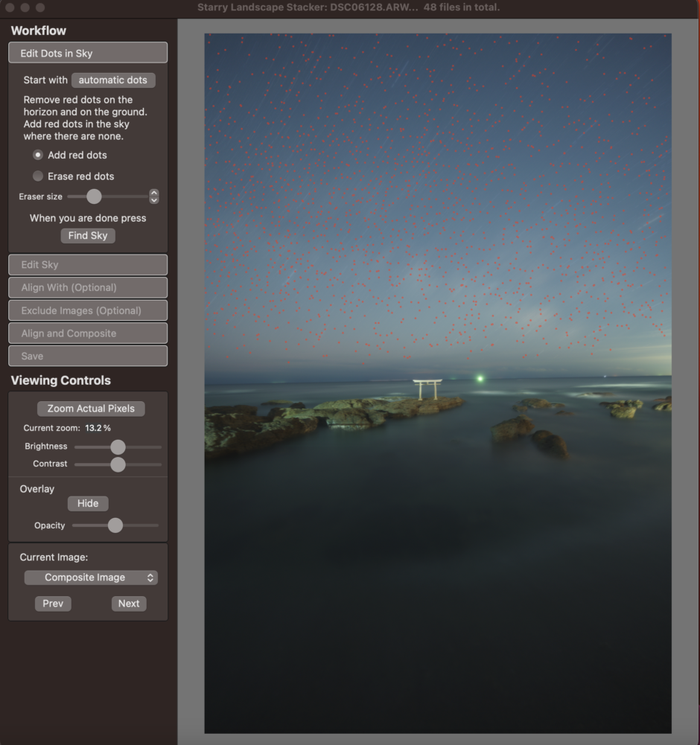Adjust the Brightness slider
Screen dimensions: 700x745
(117, 447)
